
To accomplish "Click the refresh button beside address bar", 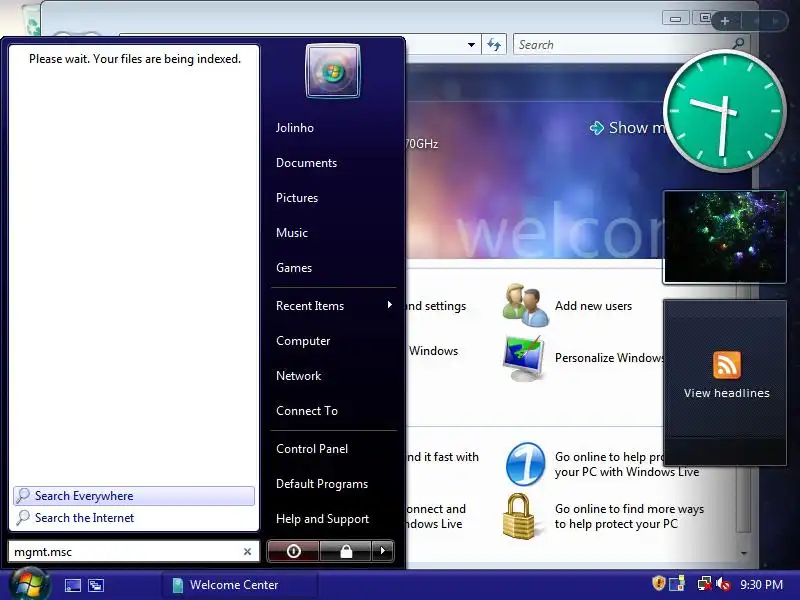I will point(494,45).
